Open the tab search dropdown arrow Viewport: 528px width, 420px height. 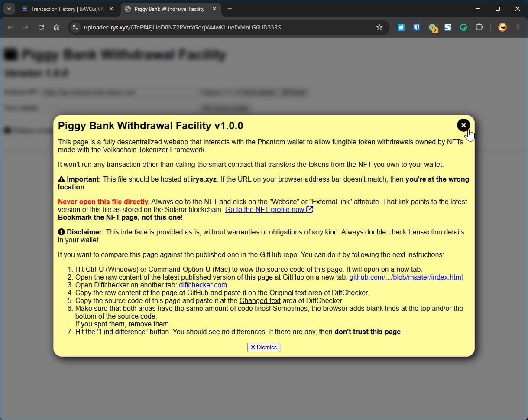(9, 9)
